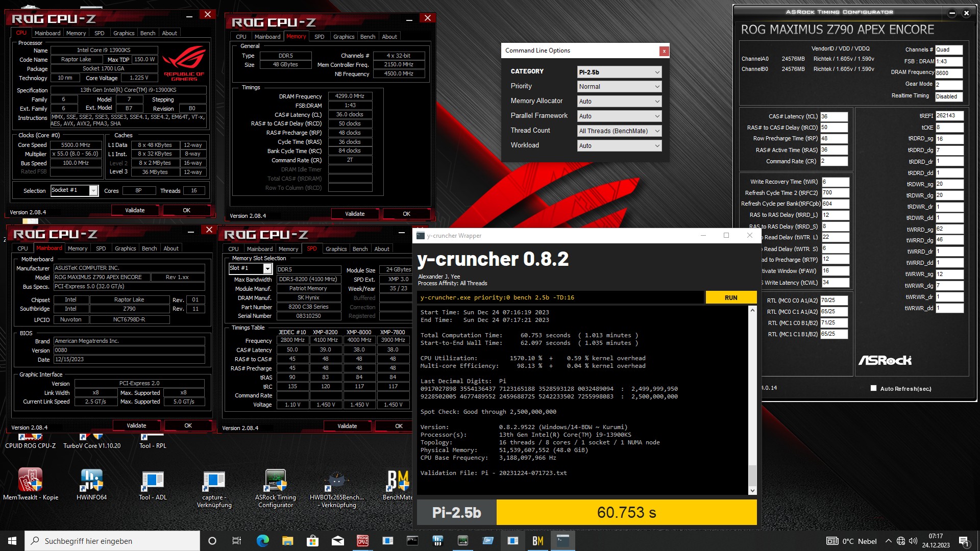The height and width of the screenshot is (551, 980).
Task: Launch the BenchMate desktop icon
Action: [x=398, y=484]
